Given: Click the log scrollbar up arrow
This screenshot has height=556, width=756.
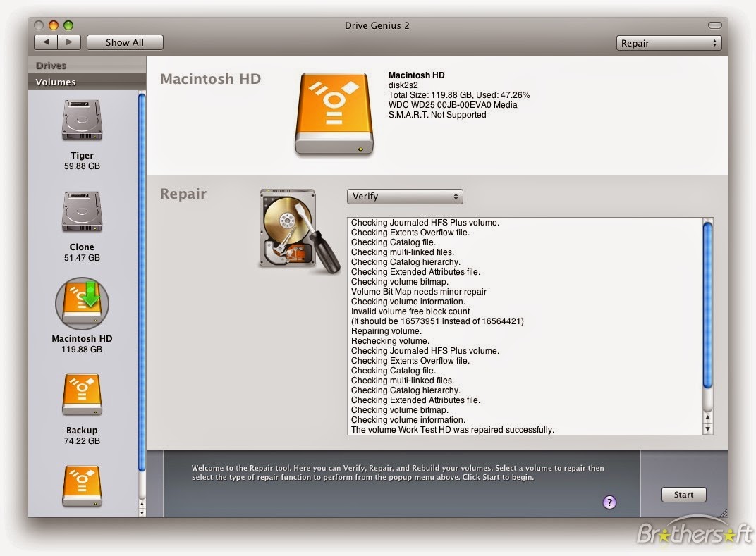Looking at the screenshot, I should pos(707,417).
